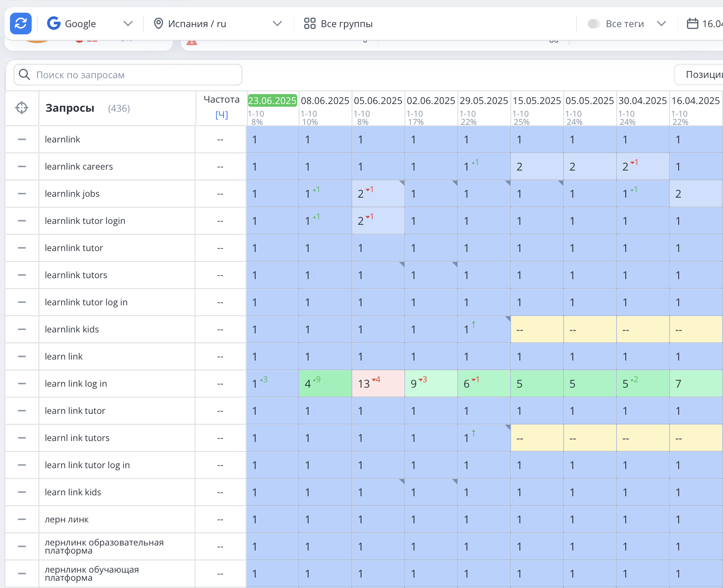Open the Все теги dropdown chevron
Screen dimensions: 723x588
[661, 24]
